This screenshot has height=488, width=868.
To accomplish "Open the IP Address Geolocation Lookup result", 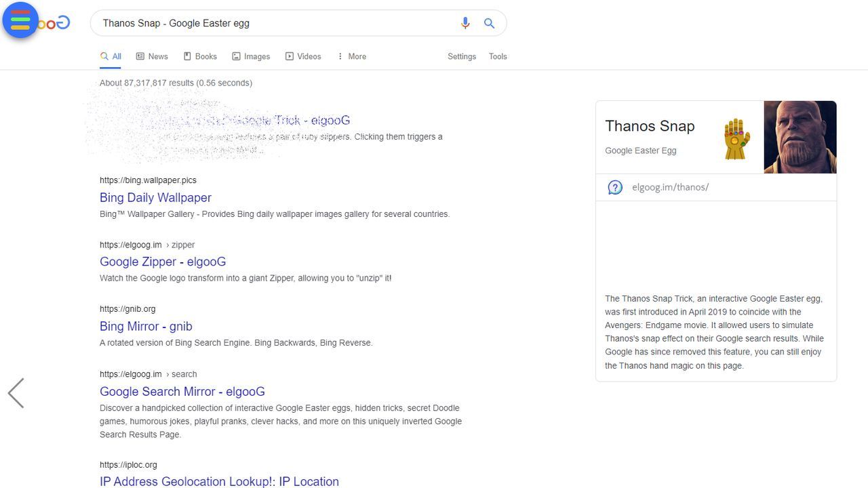I will 219,481.
